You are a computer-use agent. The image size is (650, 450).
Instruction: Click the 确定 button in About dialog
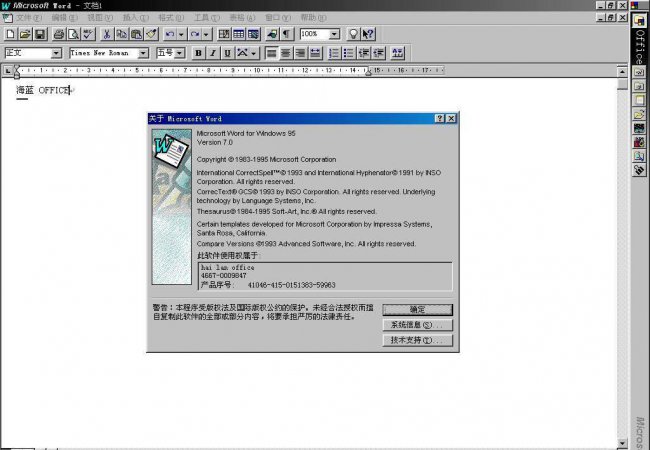(x=417, y=310)
